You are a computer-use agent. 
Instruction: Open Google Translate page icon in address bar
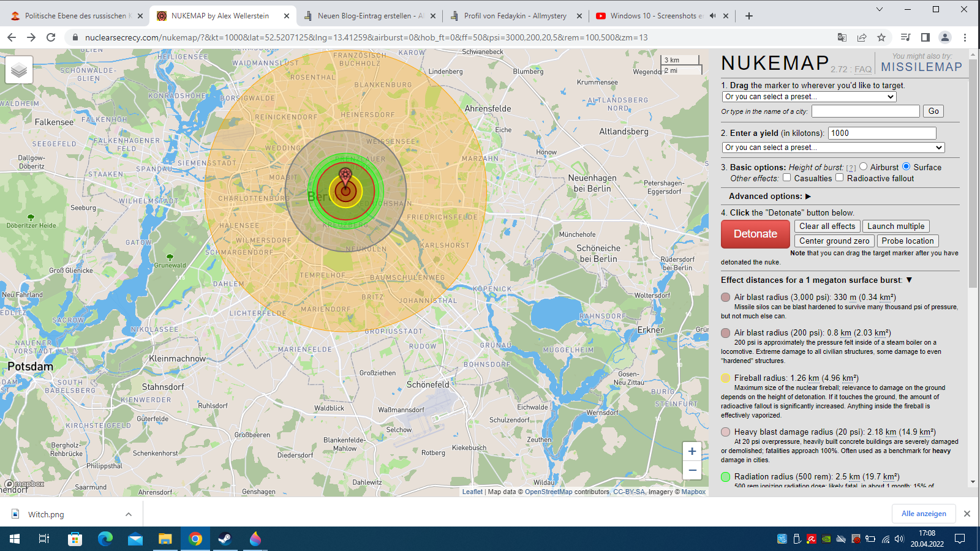[842, 37]
